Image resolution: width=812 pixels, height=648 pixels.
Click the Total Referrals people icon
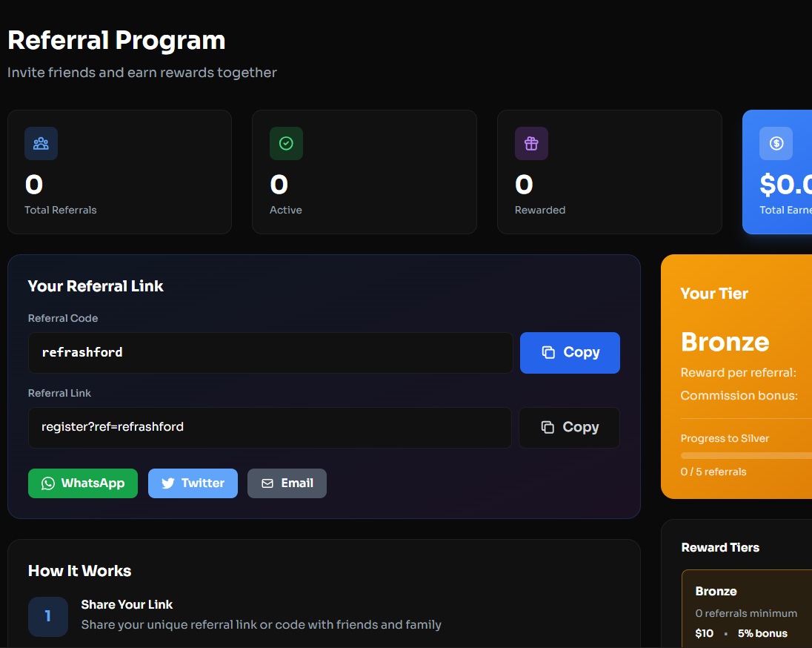tap(41, 143)
